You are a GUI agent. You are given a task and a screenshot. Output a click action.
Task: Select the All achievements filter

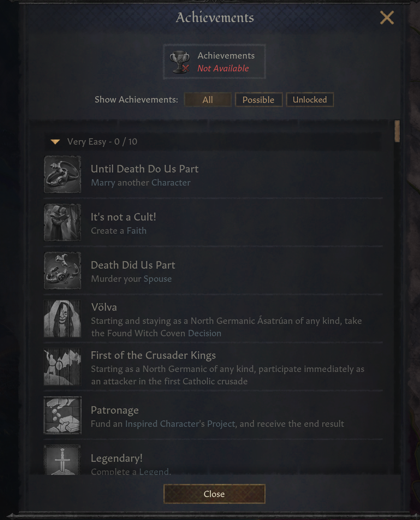click(x=208, y=100)
